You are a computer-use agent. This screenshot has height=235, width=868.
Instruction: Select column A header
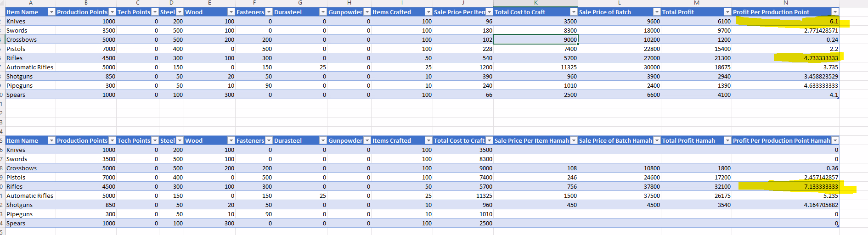[30, 3]
